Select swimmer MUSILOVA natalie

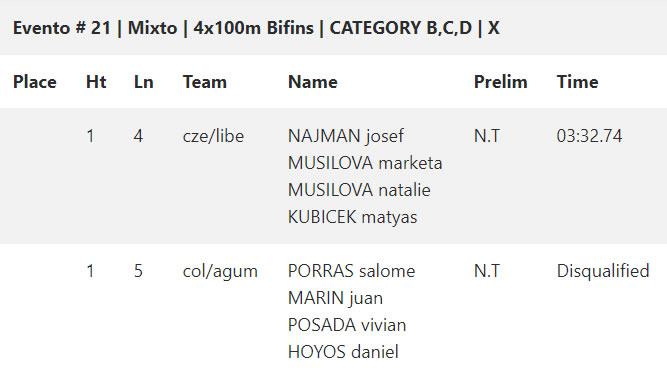click(359, 190)
